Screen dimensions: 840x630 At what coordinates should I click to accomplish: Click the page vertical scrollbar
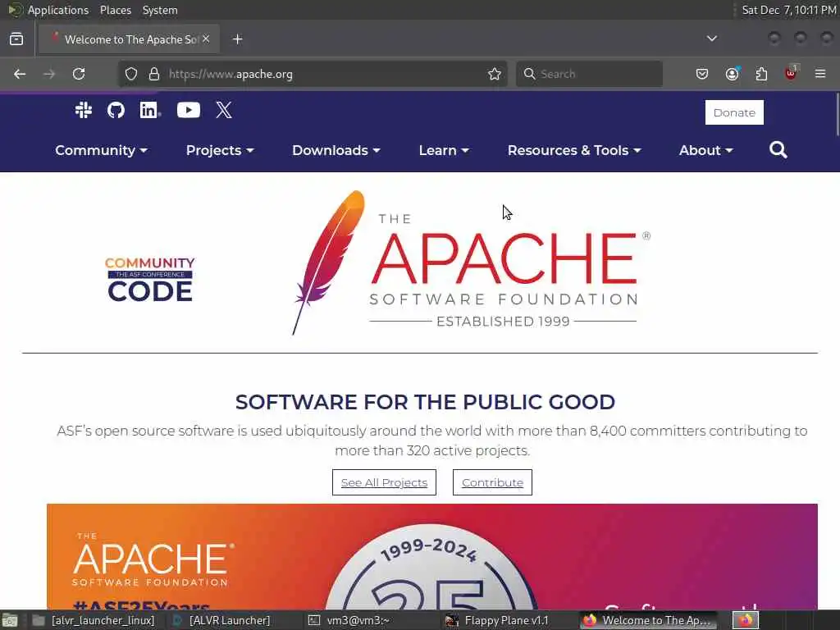(x=837, y=115)
